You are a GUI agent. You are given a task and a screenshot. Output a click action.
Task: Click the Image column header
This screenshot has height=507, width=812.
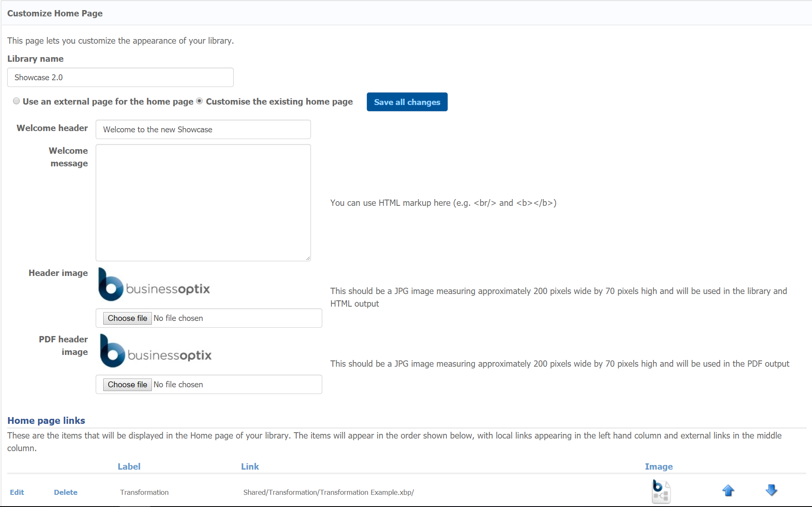point(658,467)
